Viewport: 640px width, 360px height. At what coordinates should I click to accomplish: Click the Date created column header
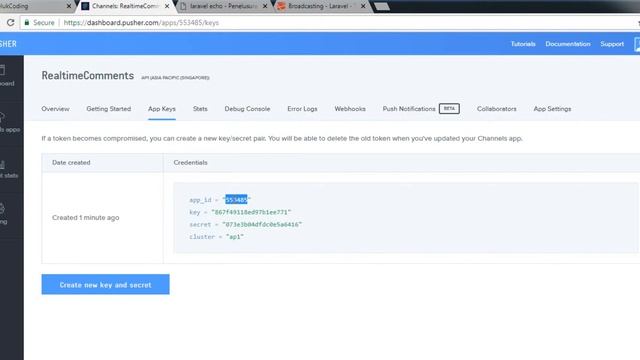pos(71,162)
